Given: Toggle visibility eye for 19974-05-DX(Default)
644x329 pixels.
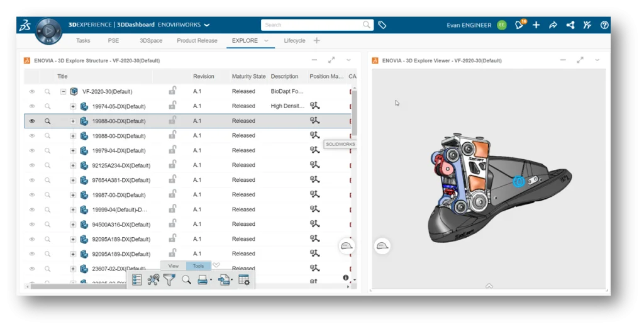Looking at the screenshot, I should pos(32,106).
